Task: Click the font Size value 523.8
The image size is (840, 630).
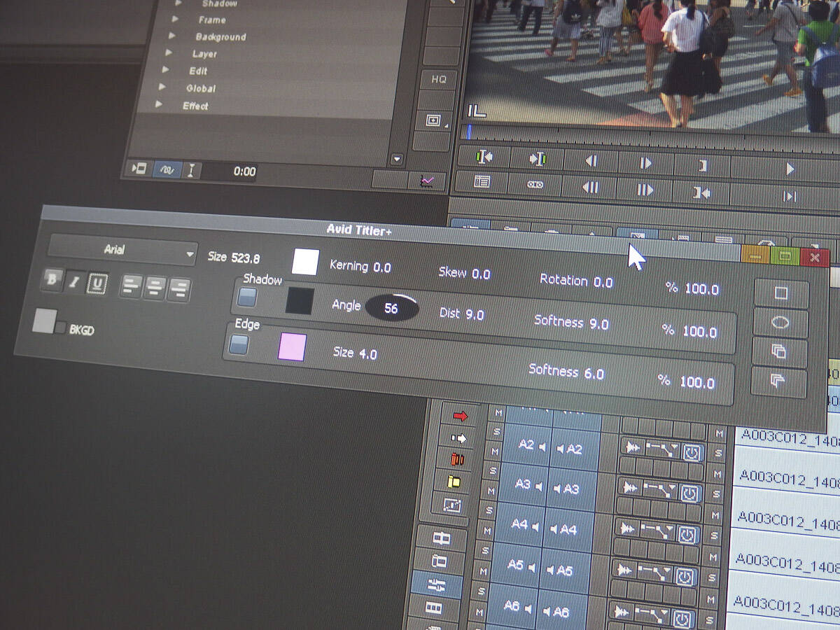Action: 246,258
